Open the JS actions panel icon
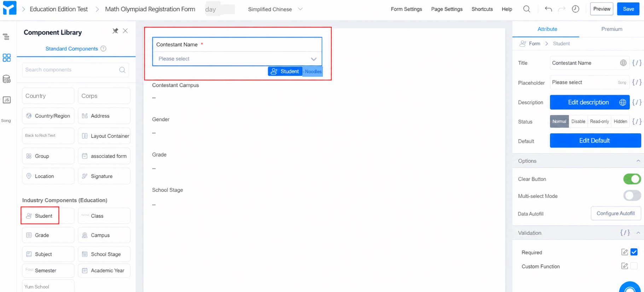 (7, 100)
